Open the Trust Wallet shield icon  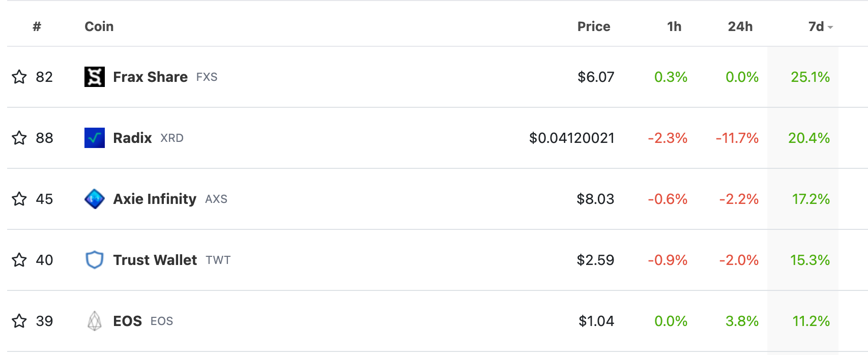[x=95, y=260]
